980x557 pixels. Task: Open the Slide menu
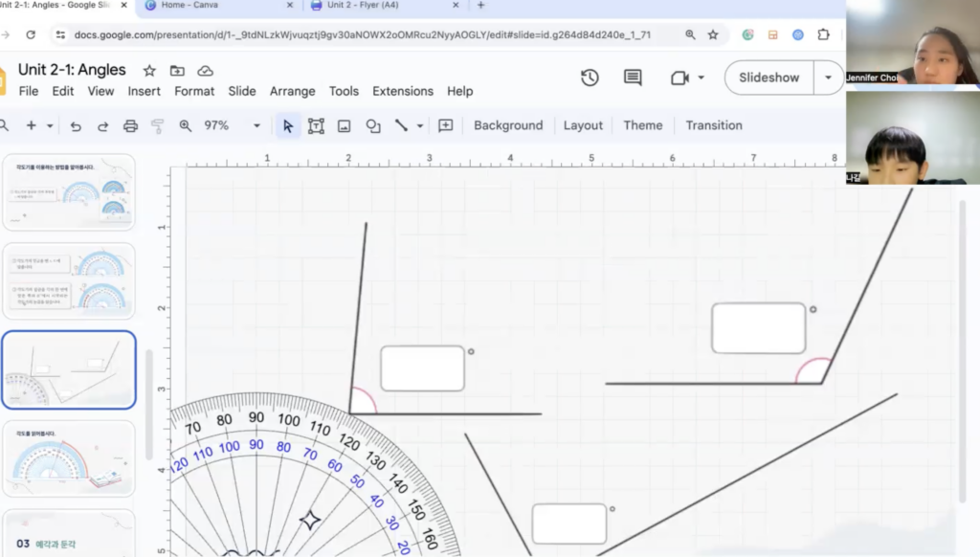pos(242,91)
